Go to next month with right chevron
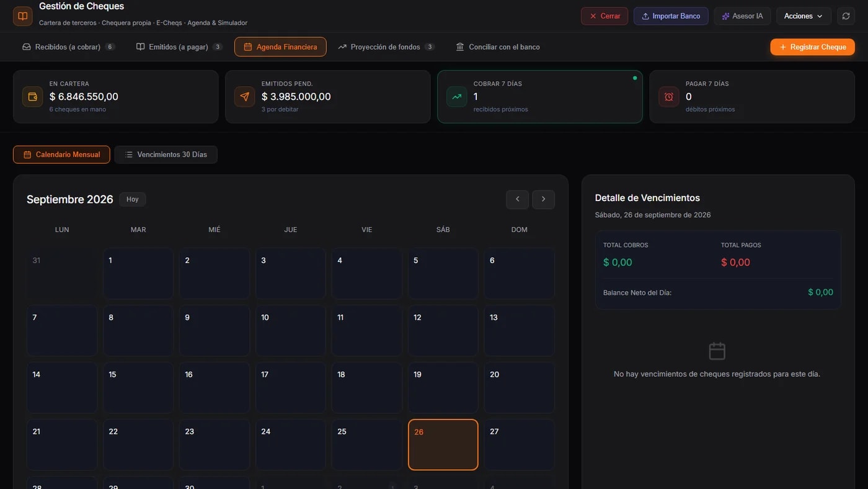 click(543, 199)
